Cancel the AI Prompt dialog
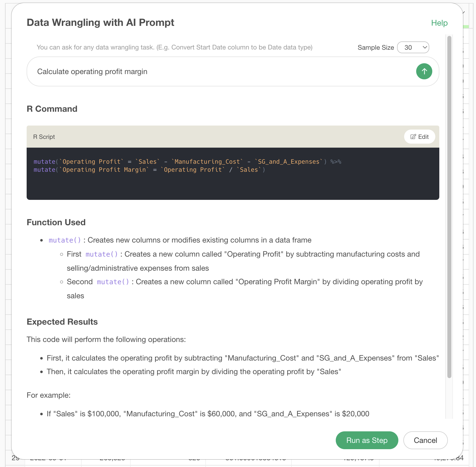The height and width of the screenshot is (467, 476). click(425, 440)
